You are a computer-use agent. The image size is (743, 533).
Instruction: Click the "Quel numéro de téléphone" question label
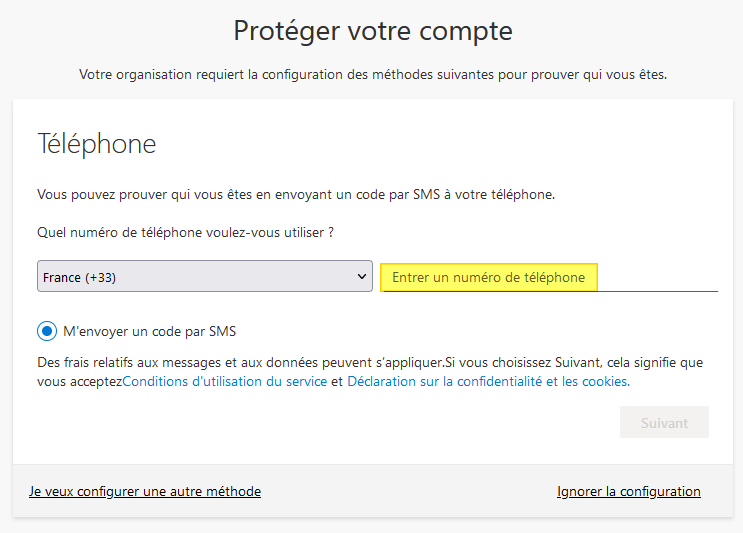[x=185, y=232]
